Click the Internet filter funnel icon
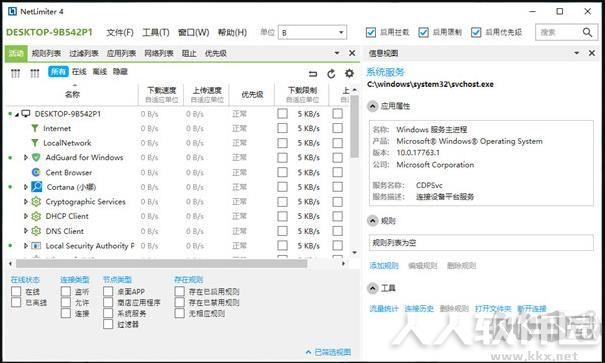The height and width of the screenshot is (363, 605). 35,128
